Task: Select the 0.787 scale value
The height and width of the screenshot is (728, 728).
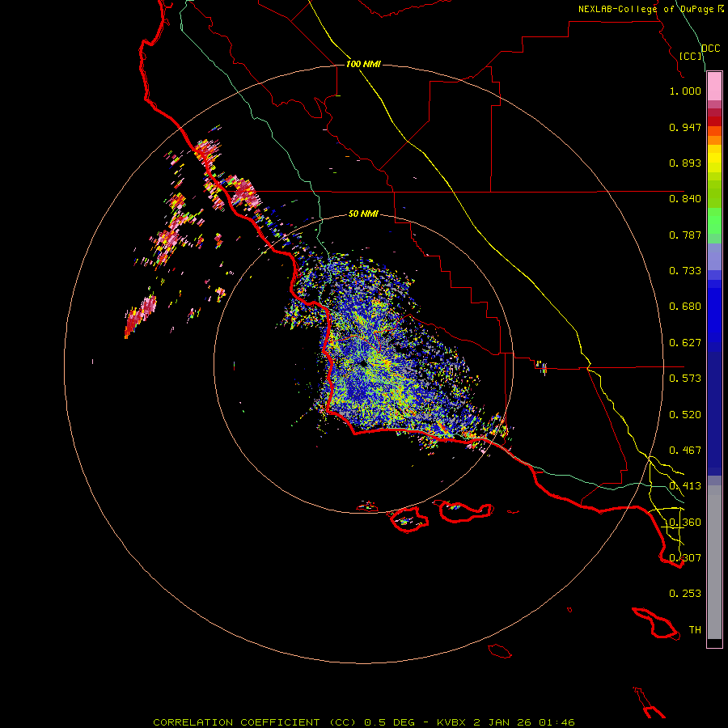Action: [x=685, y=235]
